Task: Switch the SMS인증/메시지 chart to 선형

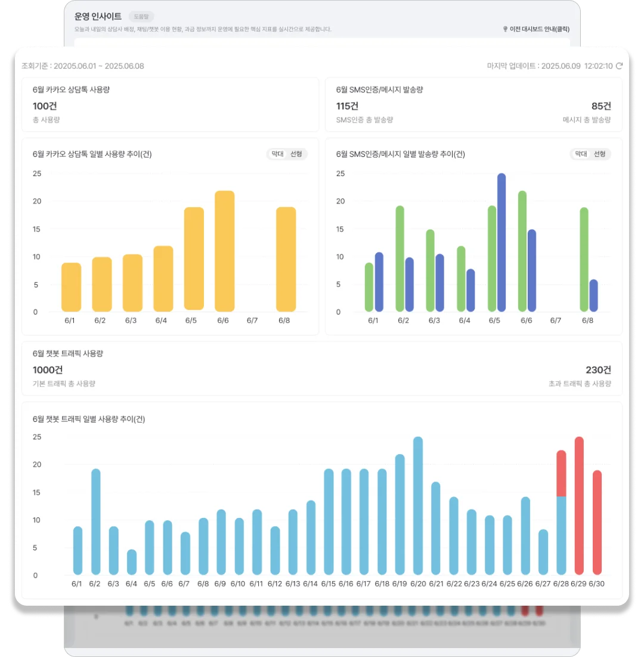Action: pos(600,154)
